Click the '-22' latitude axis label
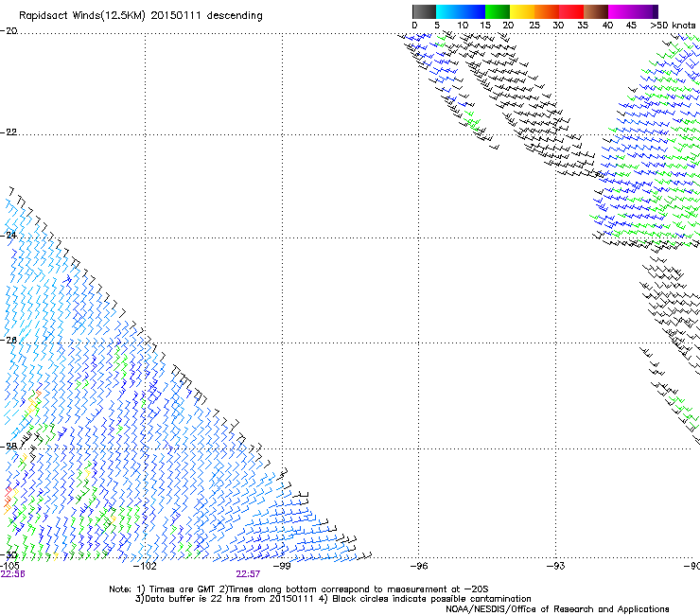The width and height of the screenshot is (700, 615). tap(9, 132)
